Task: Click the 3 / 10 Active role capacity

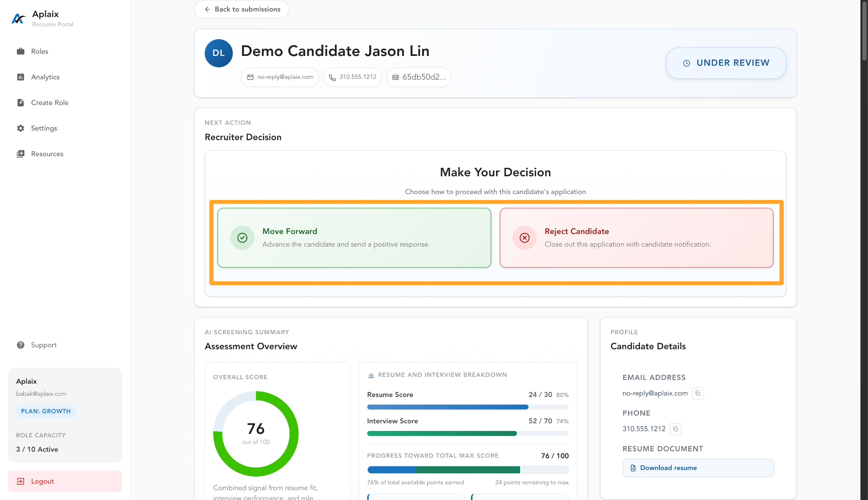Action: coord(37,449)
